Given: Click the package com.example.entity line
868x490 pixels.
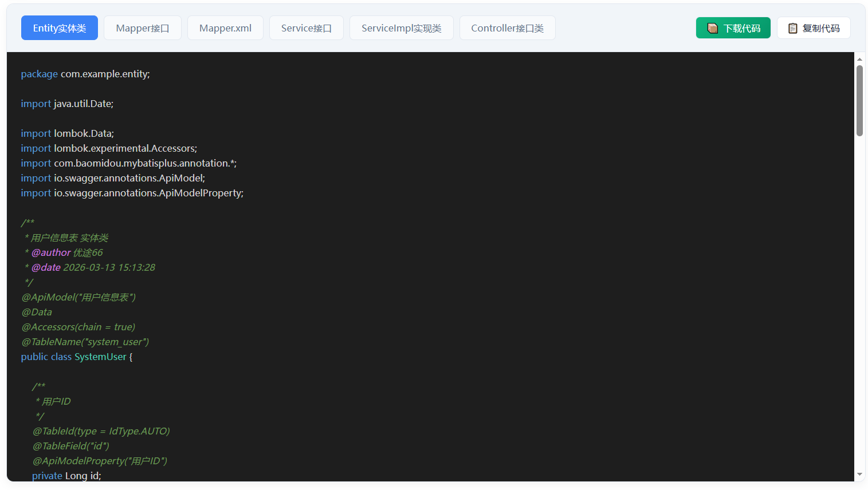Looking at the screenshot, I should pyautogui.click(x=85, y=74).
